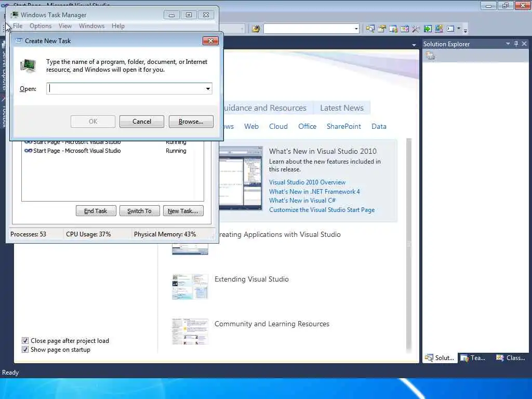Image resolution: width=532 pixels, height=399 pixels.
Task: Expand the Open combo box dropdown arrow
Action: [x=208, y=88]
